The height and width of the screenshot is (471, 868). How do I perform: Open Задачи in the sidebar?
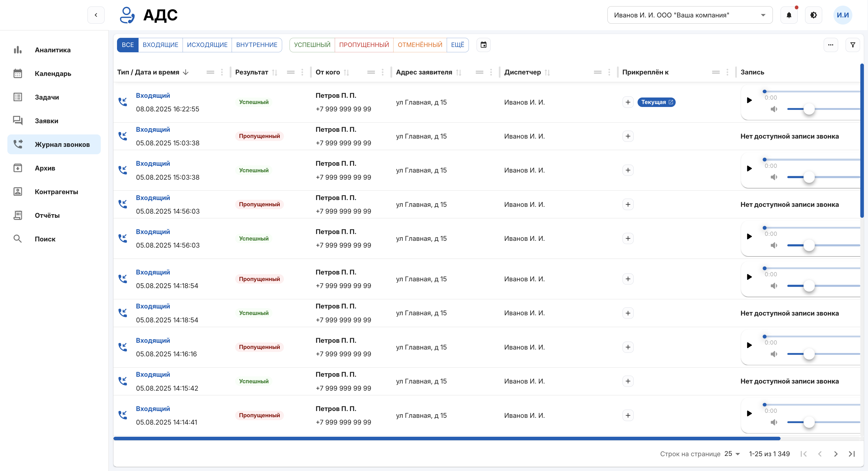click(x=54, y=97)
